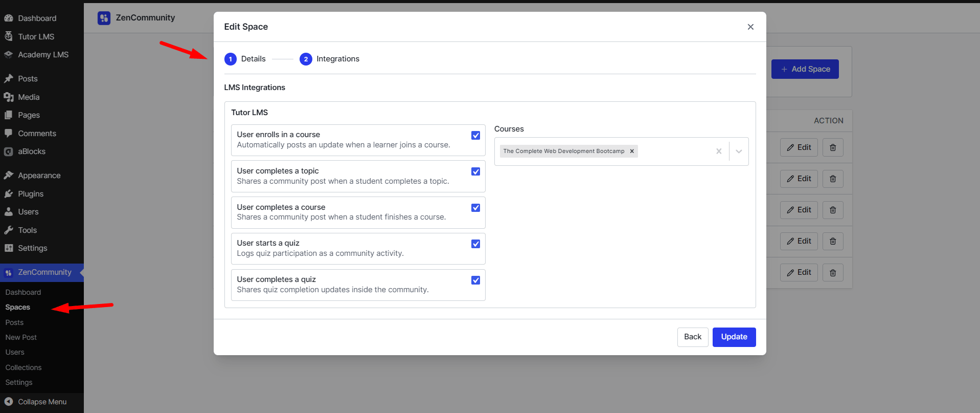
Task: Click the Comments bubble icon
Action: coord(9,134)
